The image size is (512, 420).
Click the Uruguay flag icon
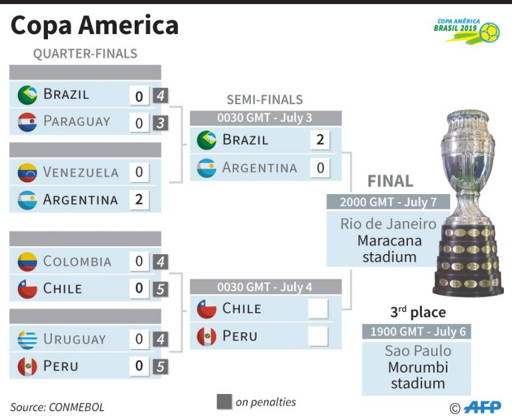(27, 339)
